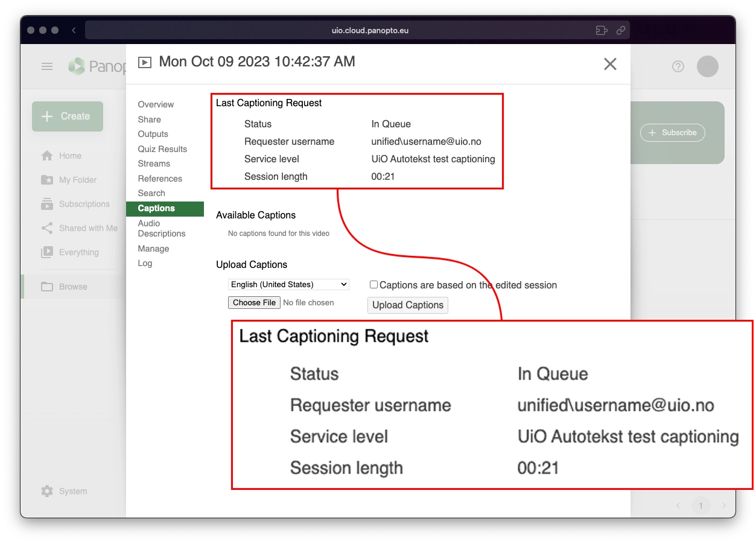The width and height of the screenshot is (756, 543).
Task: Open the Audio Descriptions tab
Action: (162, 229)
